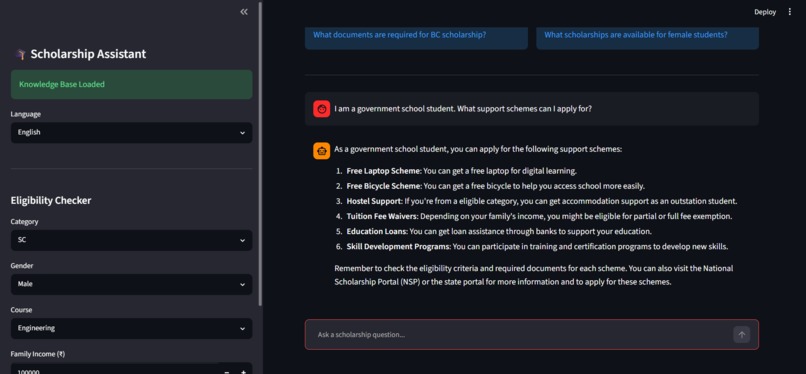The image size is (806, 374).
Task: Click the Course field label
Action: coord(22,310)
